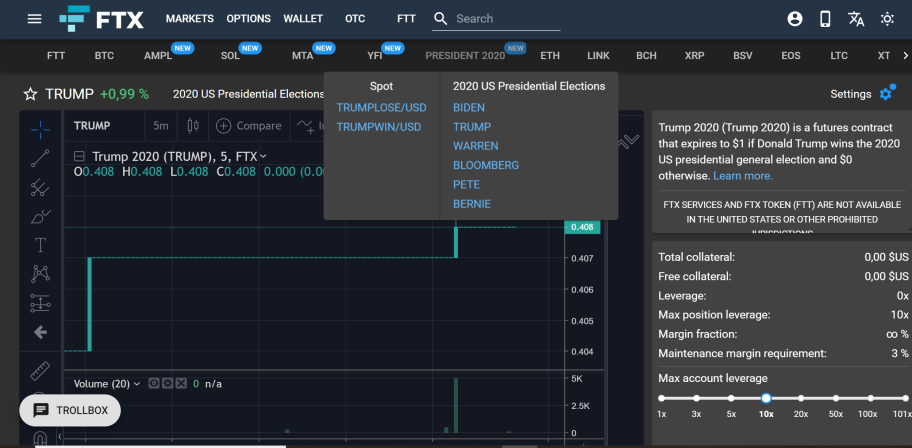Image resolution: width=912 pixels, height=448 pixels.
Task: Open the MARKETS menu
Action: (190, 19)
